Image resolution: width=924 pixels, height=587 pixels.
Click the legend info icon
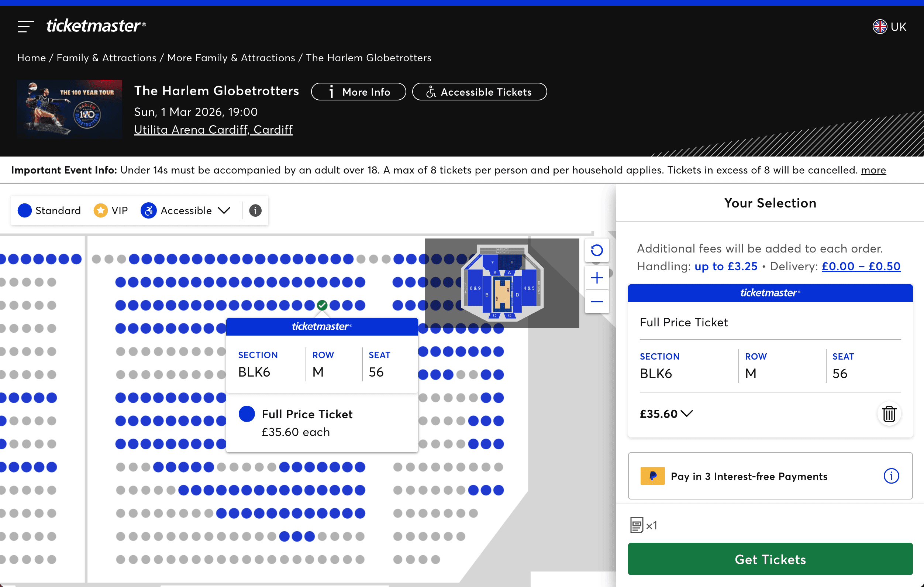255,210
